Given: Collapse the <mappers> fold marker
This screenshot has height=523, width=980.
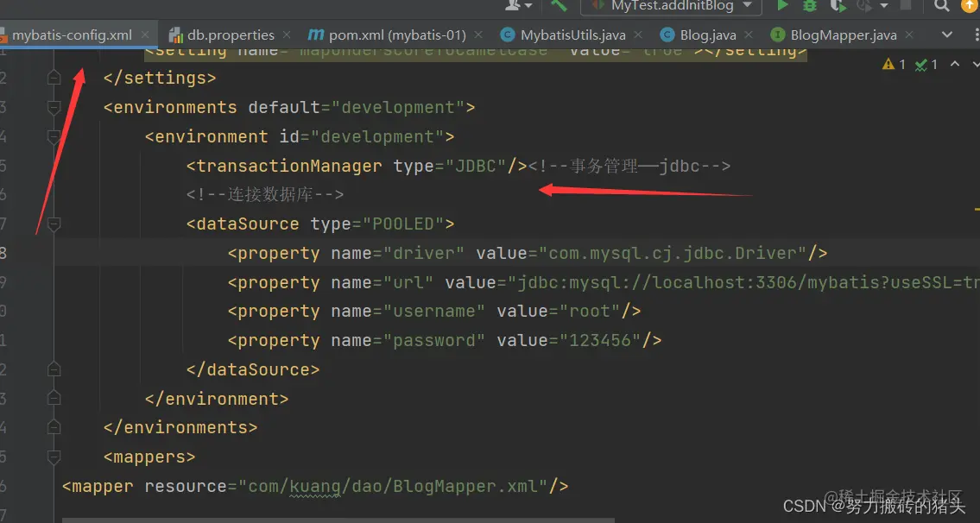Looking at the screenshot, I should pos(54,457).
